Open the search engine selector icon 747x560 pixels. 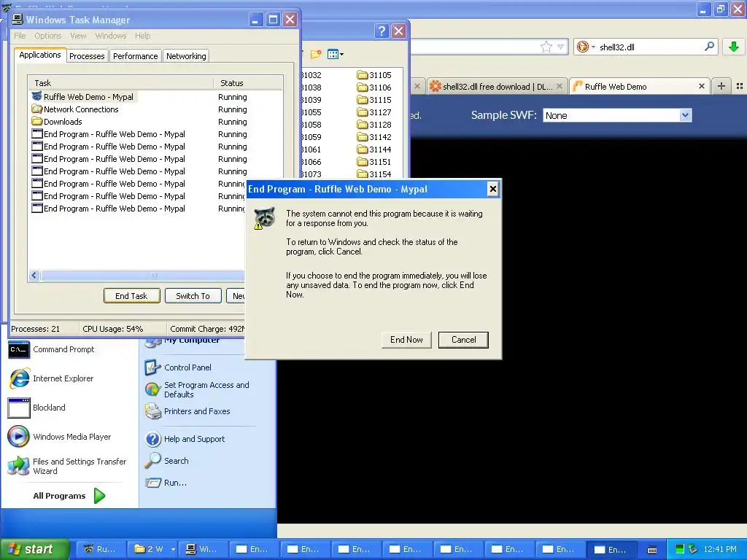tap(586, 47)
